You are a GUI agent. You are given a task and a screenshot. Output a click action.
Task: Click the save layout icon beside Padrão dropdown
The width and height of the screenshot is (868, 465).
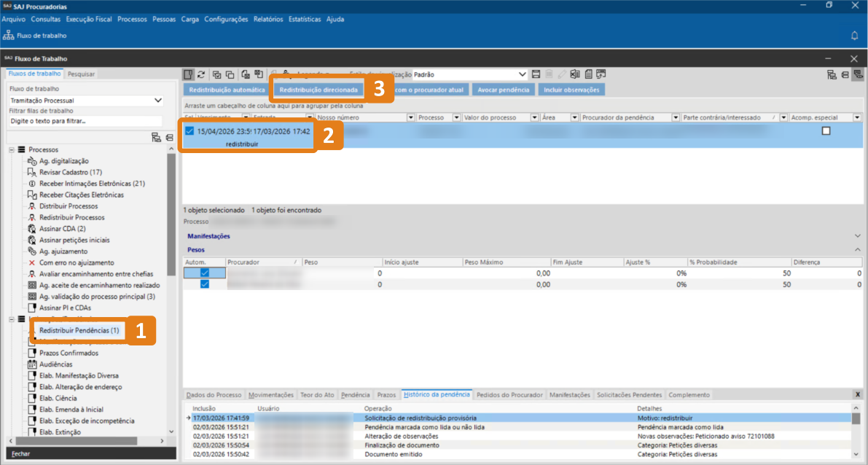[536, 74]
